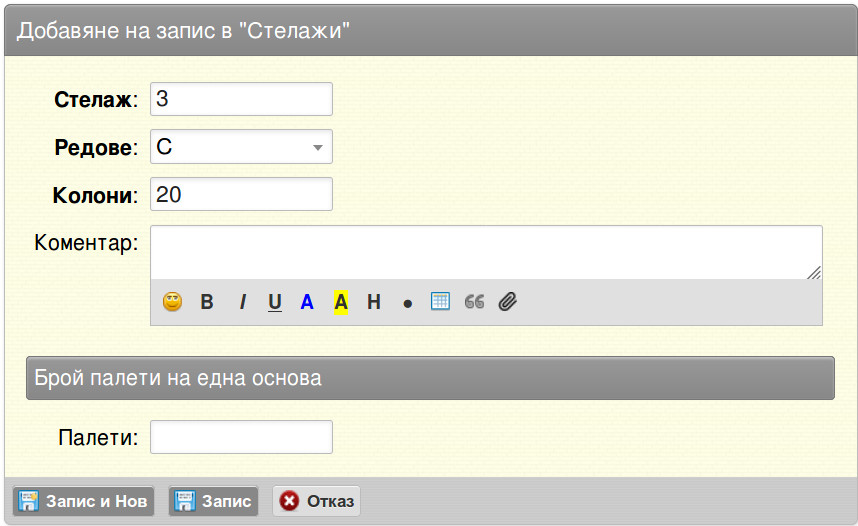Click the Колони input field
Viewport: 858px width, 526px height.
coord(241,194)
